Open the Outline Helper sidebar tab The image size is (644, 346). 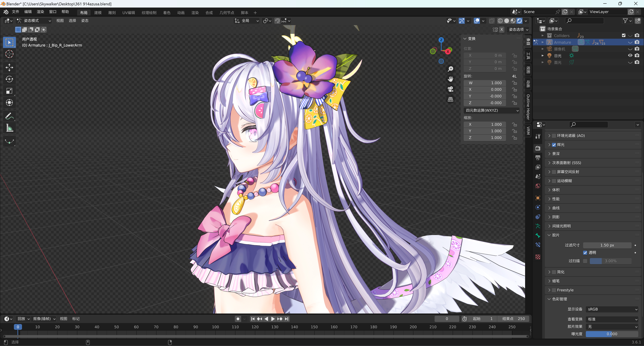pos(528,107)
